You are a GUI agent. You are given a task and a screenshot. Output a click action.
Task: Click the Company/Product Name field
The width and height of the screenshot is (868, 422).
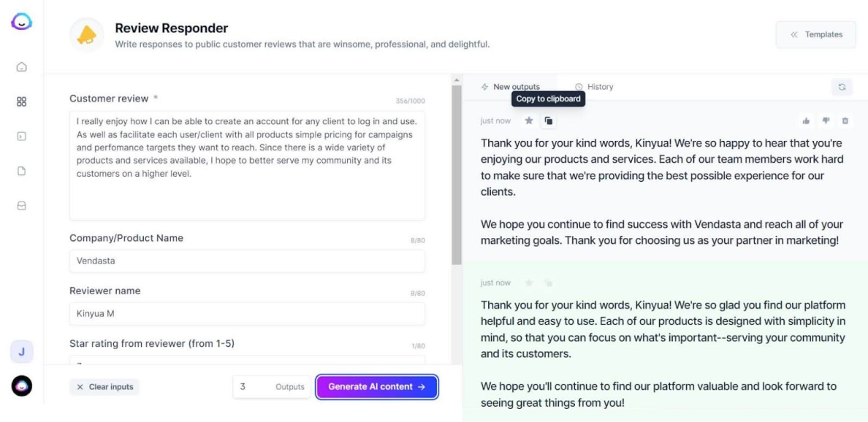(247, 261)
